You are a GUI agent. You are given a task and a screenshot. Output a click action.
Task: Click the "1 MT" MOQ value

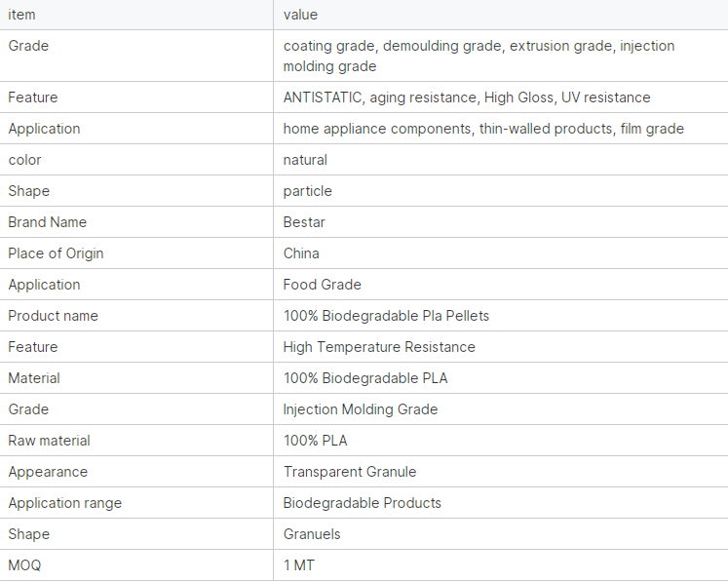(x=298, y=565)
